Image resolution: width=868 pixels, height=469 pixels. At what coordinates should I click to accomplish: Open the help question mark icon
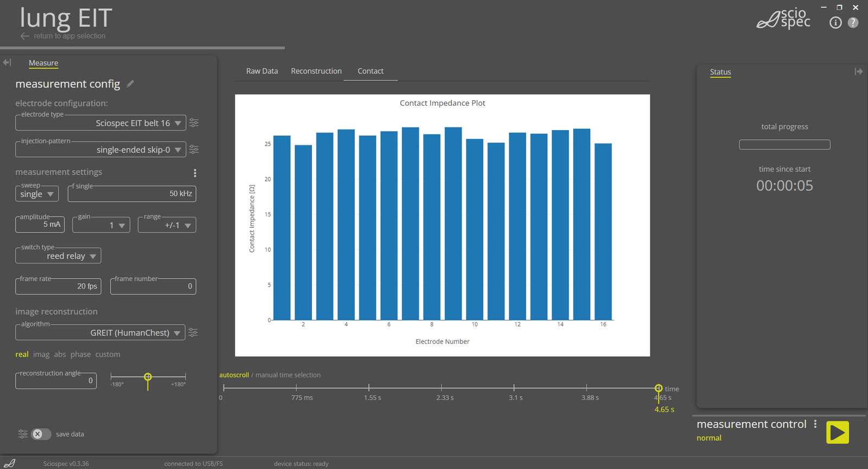click(853, 23)
